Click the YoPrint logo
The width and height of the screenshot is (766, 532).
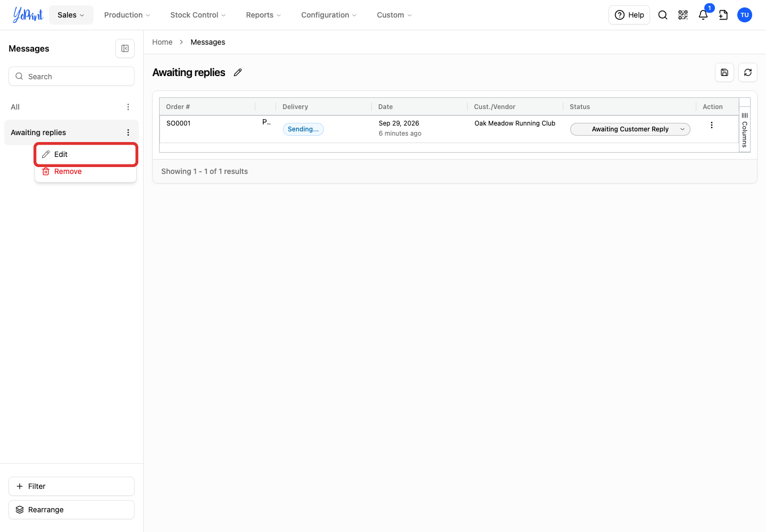click(28, 15)
